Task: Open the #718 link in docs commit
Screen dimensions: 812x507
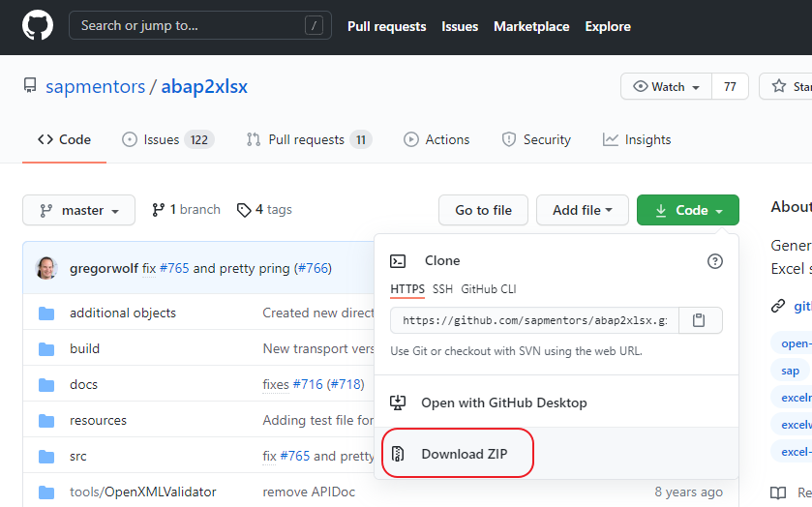Action: point(347,384)
